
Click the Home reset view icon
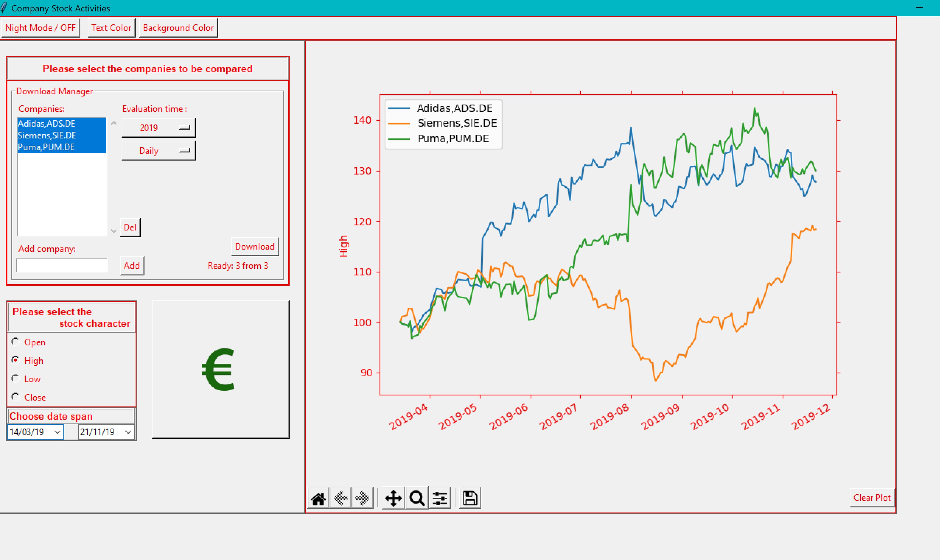[x=318, y=499]
